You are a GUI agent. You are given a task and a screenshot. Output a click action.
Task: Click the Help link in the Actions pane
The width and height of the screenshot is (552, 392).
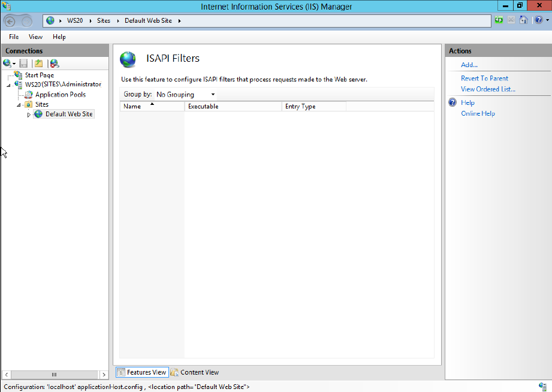coord(467,102)
